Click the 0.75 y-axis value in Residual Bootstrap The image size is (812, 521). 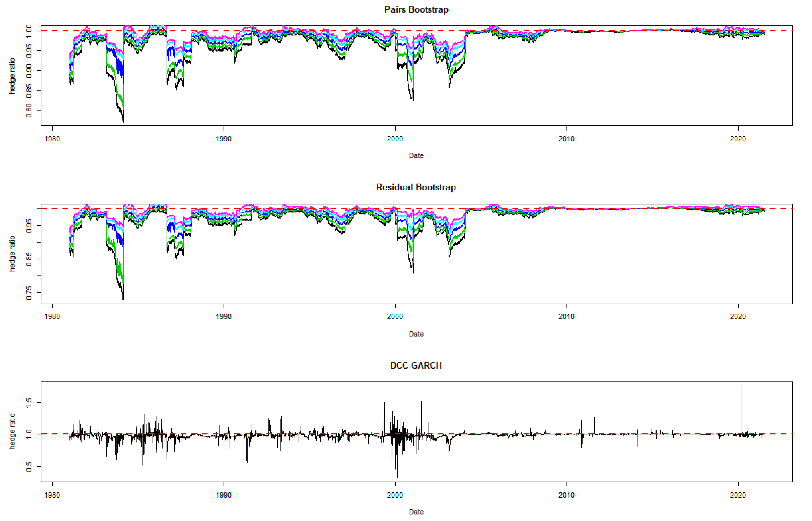[29, 293]
